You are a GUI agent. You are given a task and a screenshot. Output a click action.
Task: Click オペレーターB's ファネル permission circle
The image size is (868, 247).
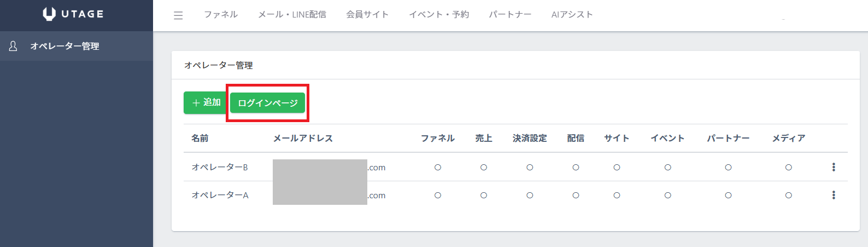tap(438, 168)
